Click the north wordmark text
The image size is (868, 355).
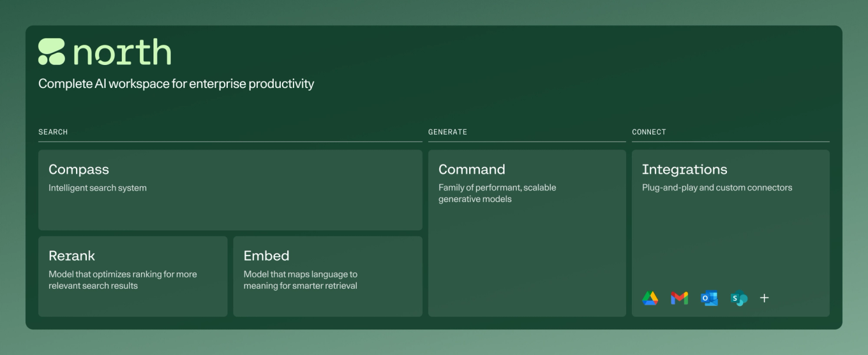click(122, 52)
